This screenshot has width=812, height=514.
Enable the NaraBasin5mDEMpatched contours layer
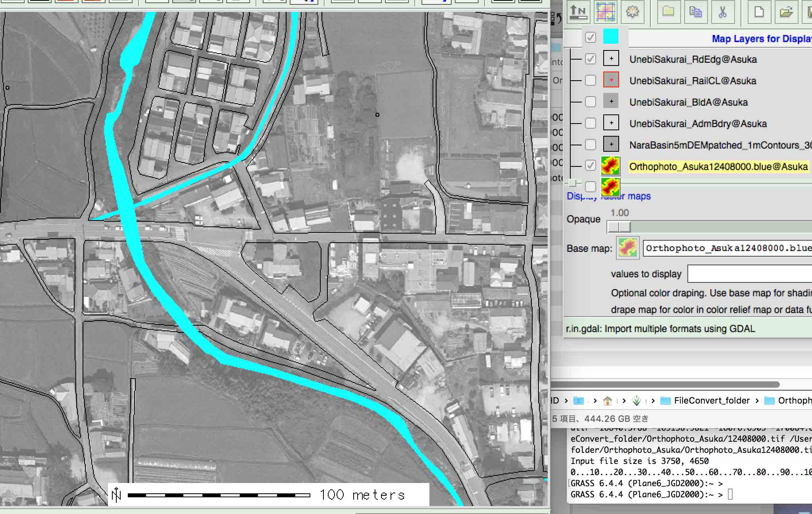[x=591, y=145]
